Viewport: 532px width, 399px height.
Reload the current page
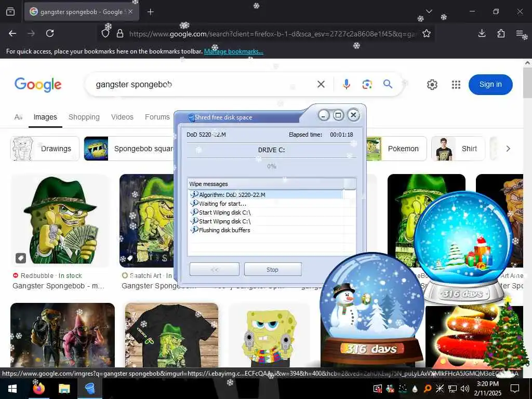tap(50, 33)
